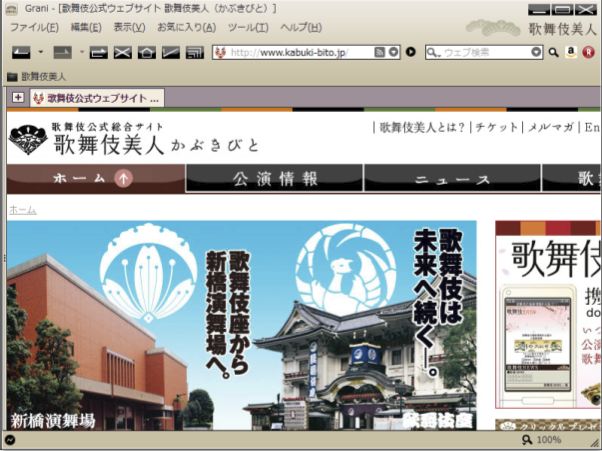Stop loading with the X toolbar button
Screen dimensions: 602x451
(123, 52)
